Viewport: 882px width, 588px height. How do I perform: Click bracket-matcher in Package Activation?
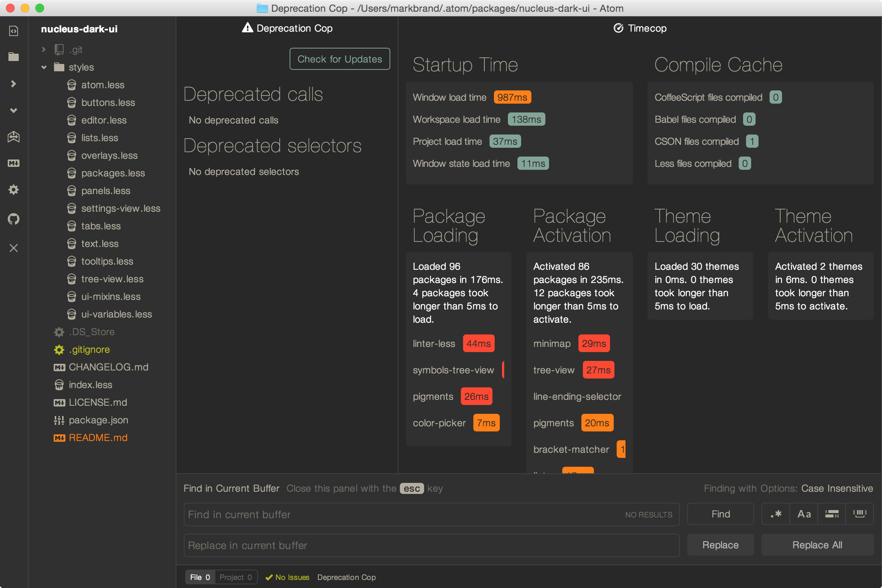(x=571, y=449)
